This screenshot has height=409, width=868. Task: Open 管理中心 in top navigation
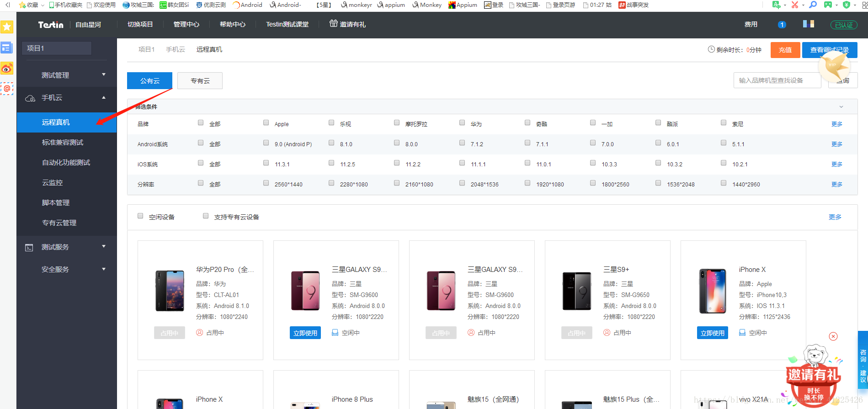186,24
